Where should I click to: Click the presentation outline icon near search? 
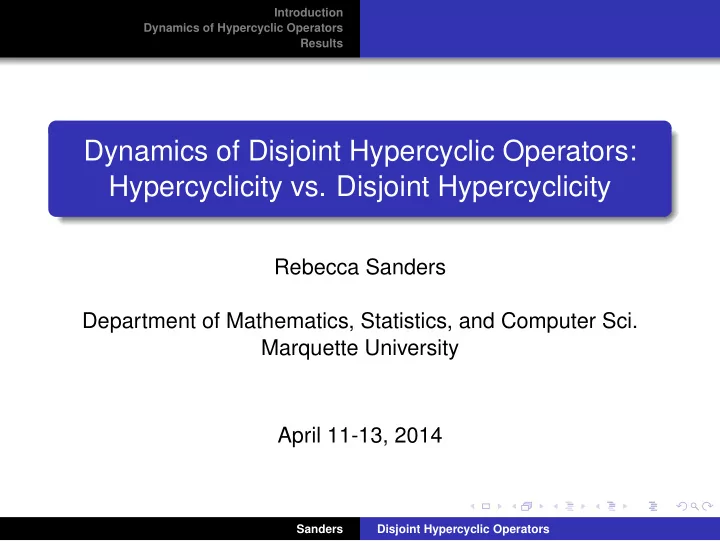pyautogui.click(x=653, y=506)
